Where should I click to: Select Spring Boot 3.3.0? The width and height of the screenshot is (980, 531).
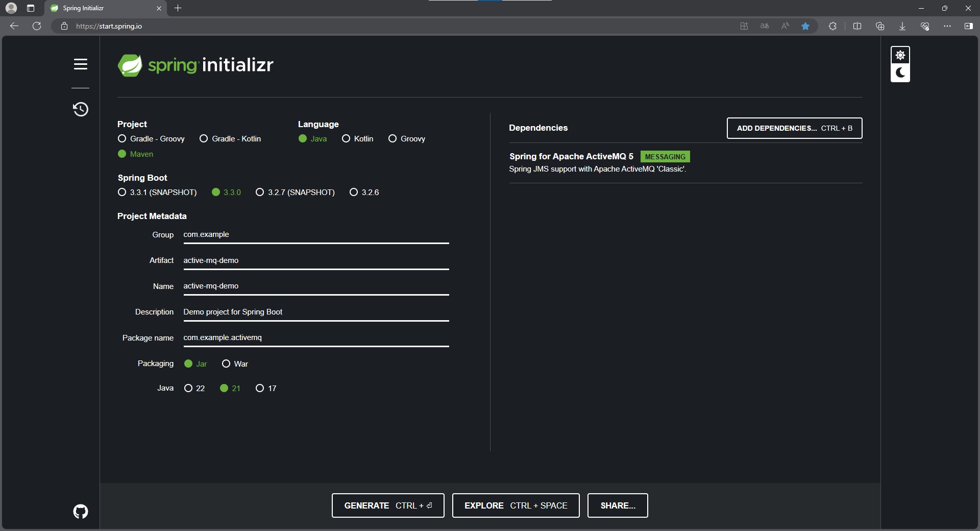coord(227,192)
